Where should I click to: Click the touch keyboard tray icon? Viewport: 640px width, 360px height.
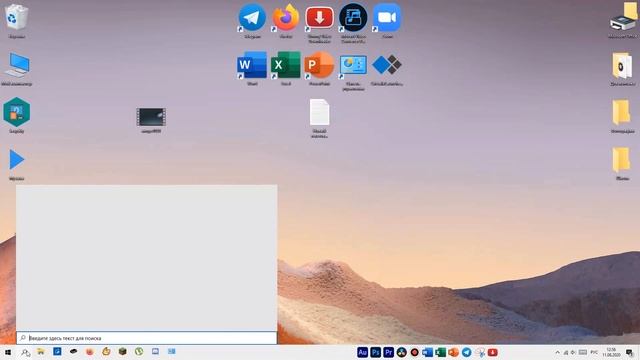(x=583, y=352)
